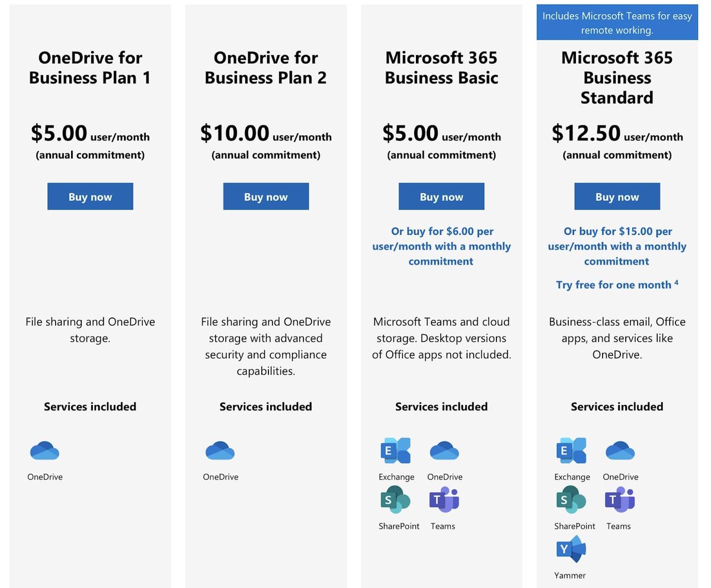Select the OneDrive icon under OneDrive Business Plan 1
Screen dimensions: 711x588
[44, 451]
